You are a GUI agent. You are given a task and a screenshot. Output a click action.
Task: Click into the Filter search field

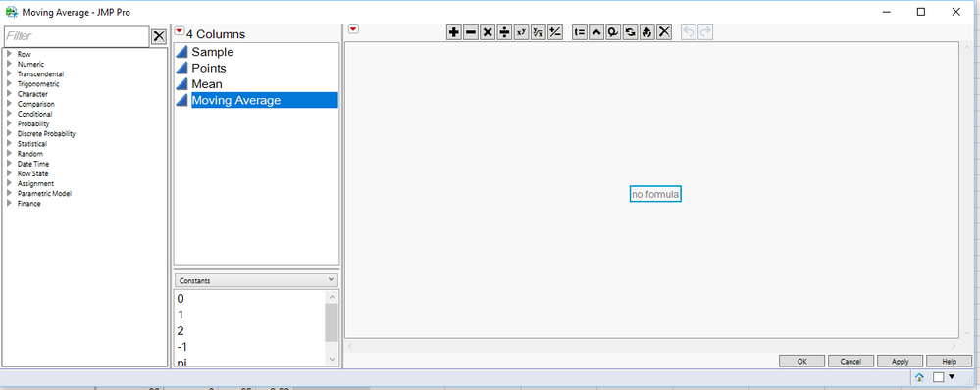[77, 37]
